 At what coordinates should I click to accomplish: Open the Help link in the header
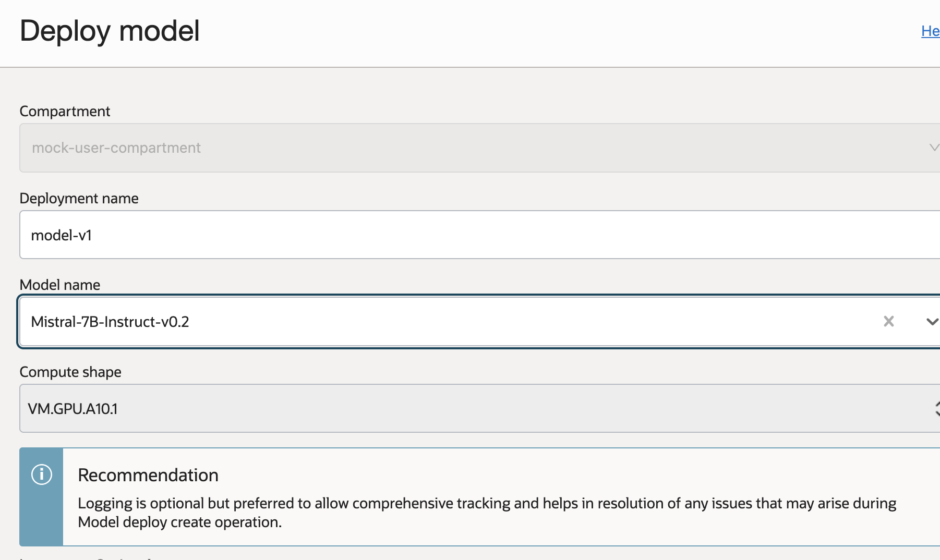point(930,31)
